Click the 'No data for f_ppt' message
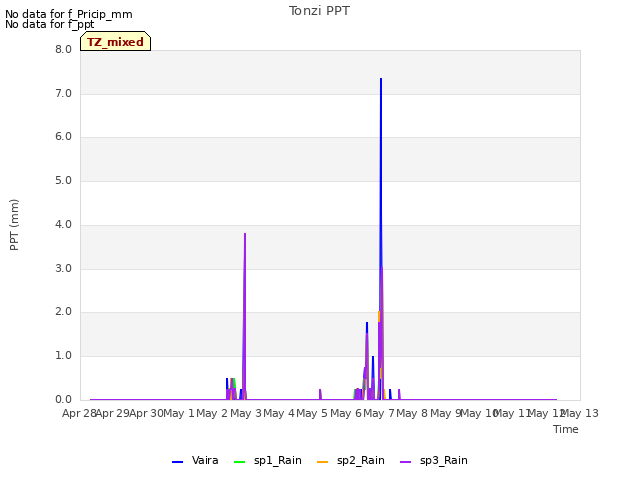Viewport: 640px width, 480px height. tap(50, 24)
